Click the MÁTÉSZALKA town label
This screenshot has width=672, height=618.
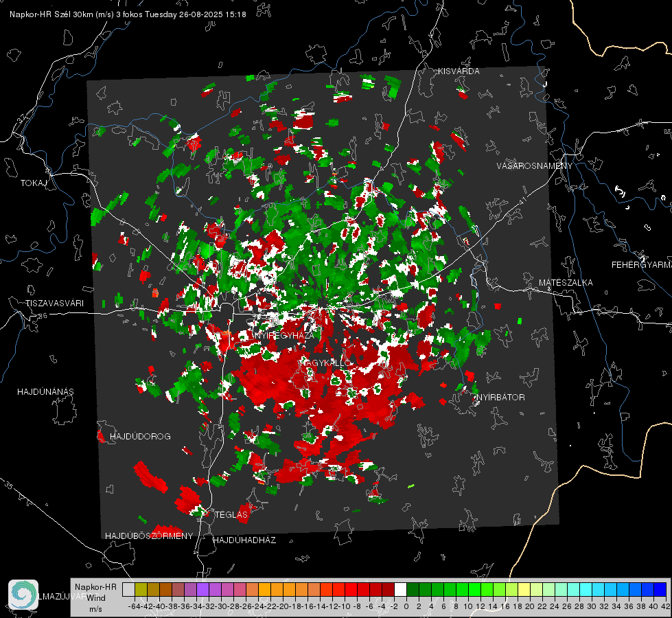pyautogui.click(x=566, y=283)
